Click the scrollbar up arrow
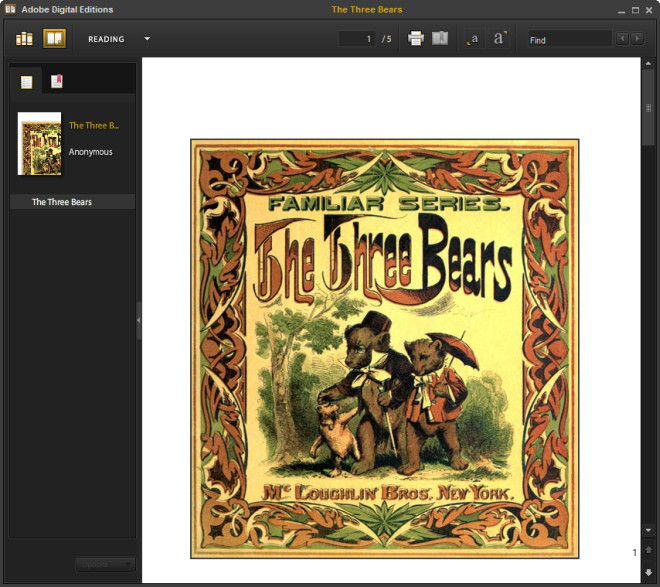Viewport: 660px width, 587px height. 648,64
